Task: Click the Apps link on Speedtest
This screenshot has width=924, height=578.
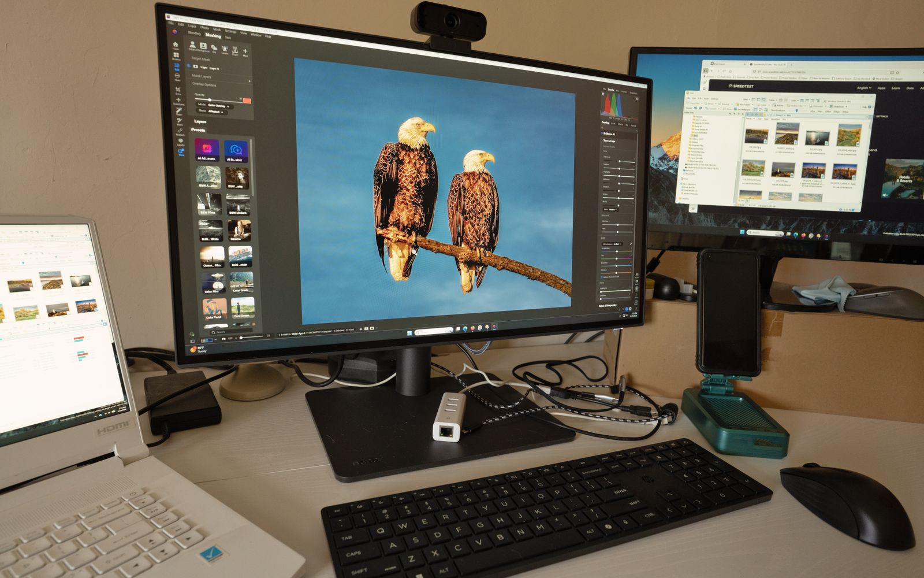Action: tap(881, 88)
